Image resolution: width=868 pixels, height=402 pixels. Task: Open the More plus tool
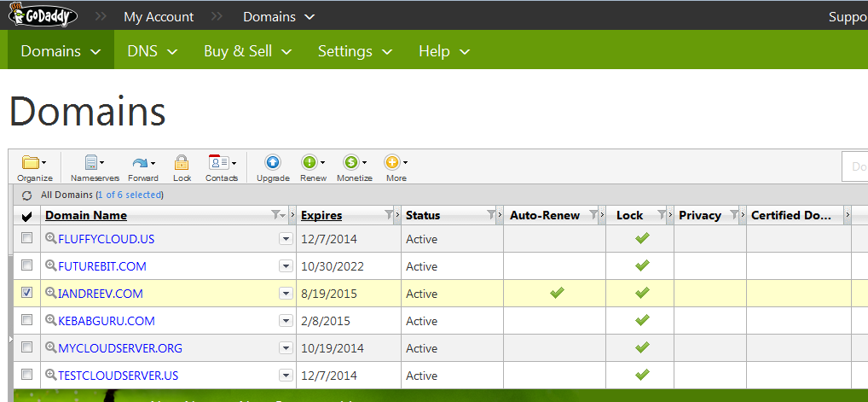(x=396, y=168)
